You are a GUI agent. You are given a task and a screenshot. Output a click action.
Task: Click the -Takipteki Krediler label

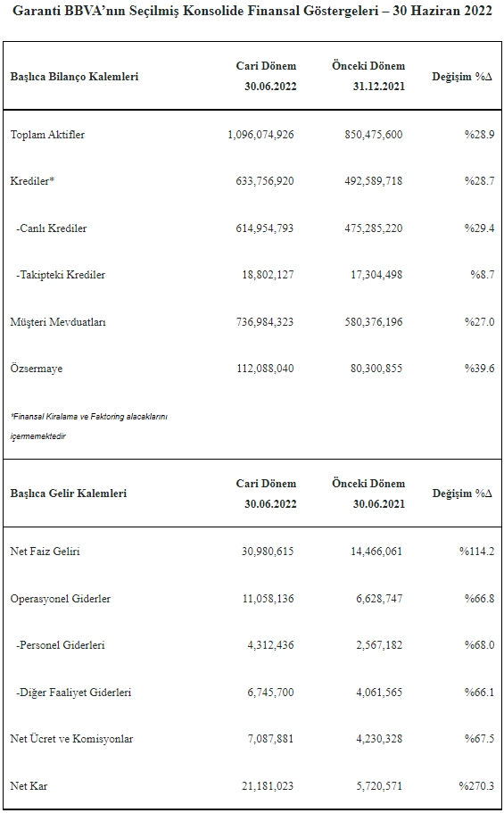[x=60, y=275]
